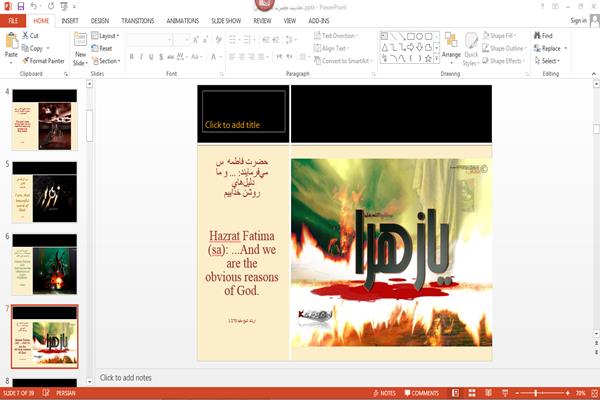This screenshot has height=400, width=600.
Task: Toggle bullet list formatting
Action: [233, 40]
